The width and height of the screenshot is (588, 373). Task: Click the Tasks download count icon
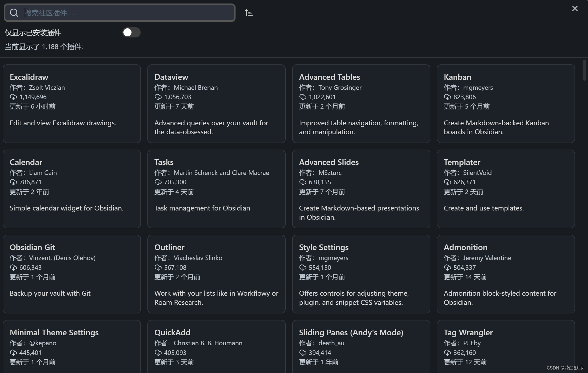[x=158, y=182]
